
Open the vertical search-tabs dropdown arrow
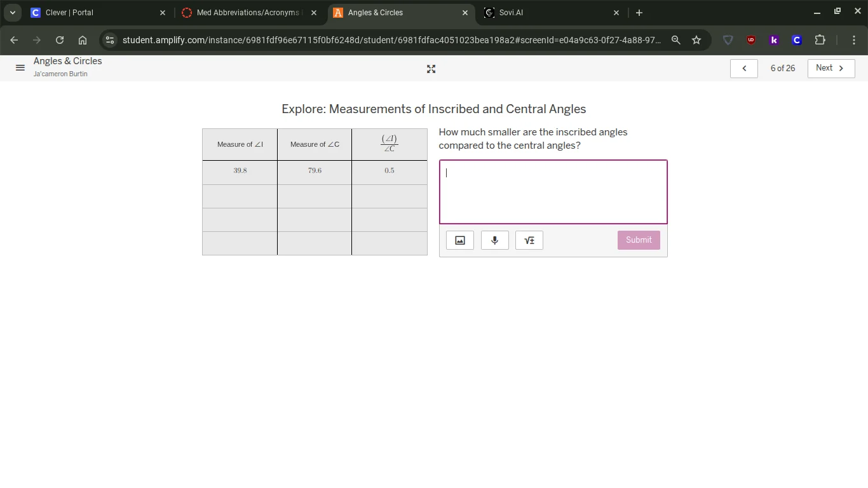point(12,12)
